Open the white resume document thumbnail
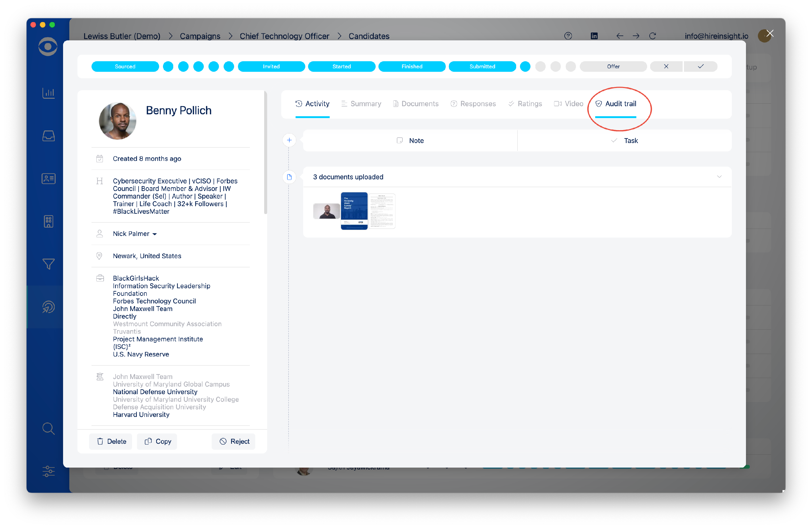The image size is (812, 528). pyautogui.click(x=382, y=211)
